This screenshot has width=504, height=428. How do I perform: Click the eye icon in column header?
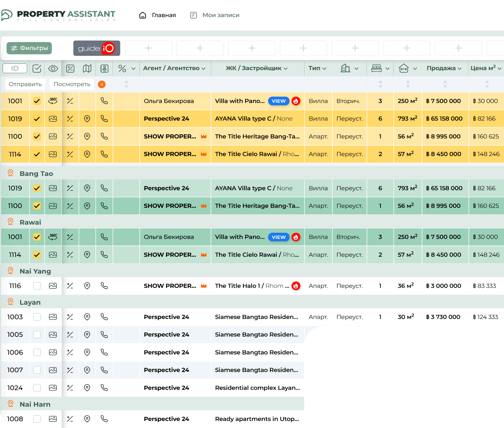[x=53, y=69]
